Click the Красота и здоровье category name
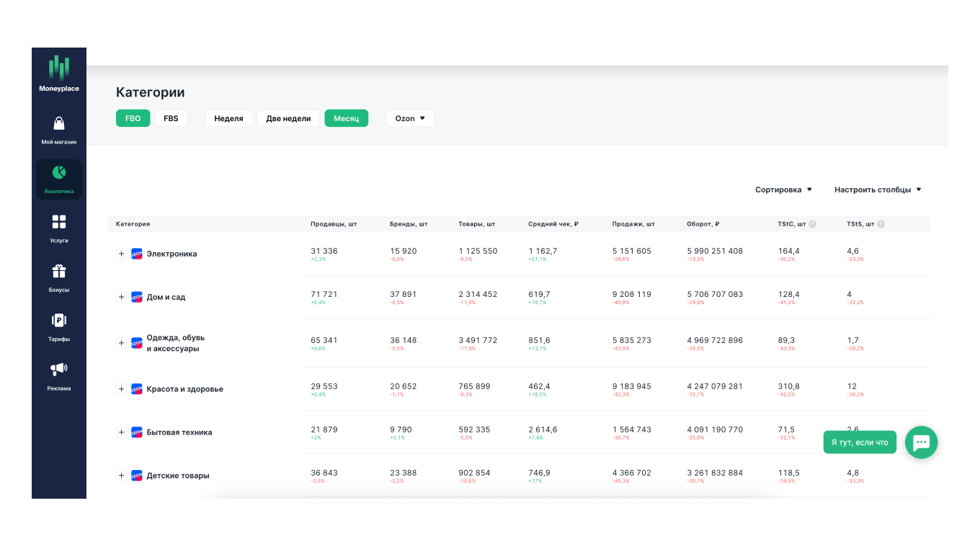Screen dimensions: 980x547 click(x=184, y=389)
